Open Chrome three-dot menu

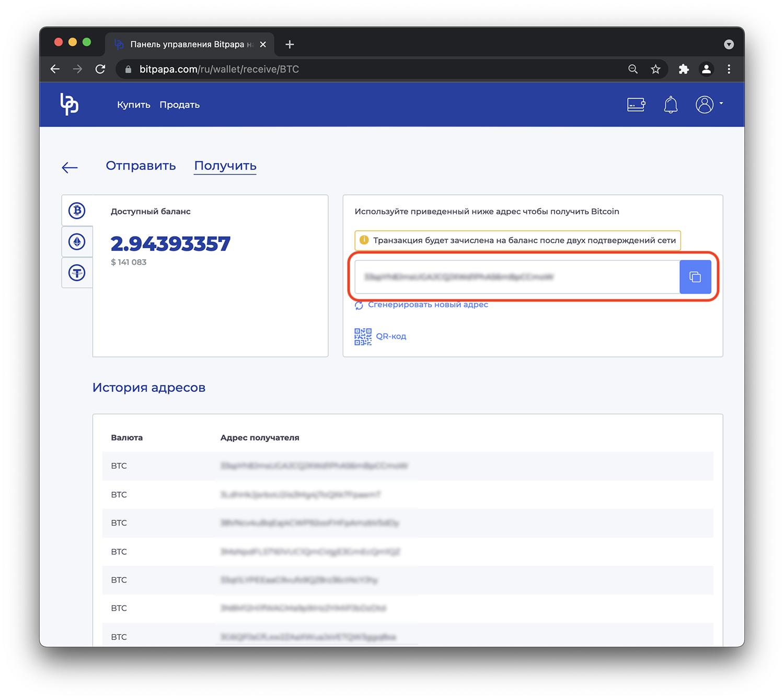[729, 69]
